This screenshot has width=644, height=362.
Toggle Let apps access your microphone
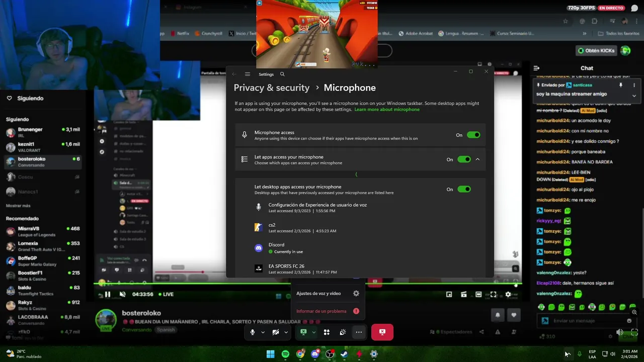coord(464,159)
